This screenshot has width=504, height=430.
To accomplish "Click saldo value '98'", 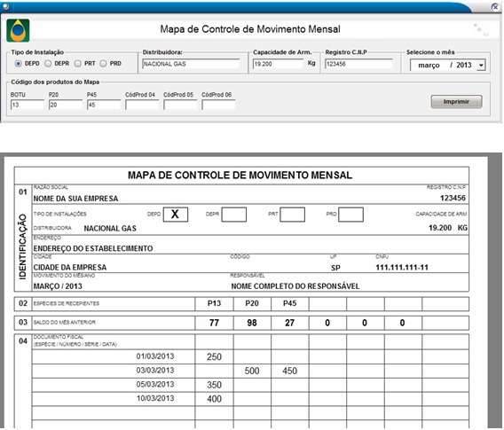I will pyautogui.click(x=252, y=323).
